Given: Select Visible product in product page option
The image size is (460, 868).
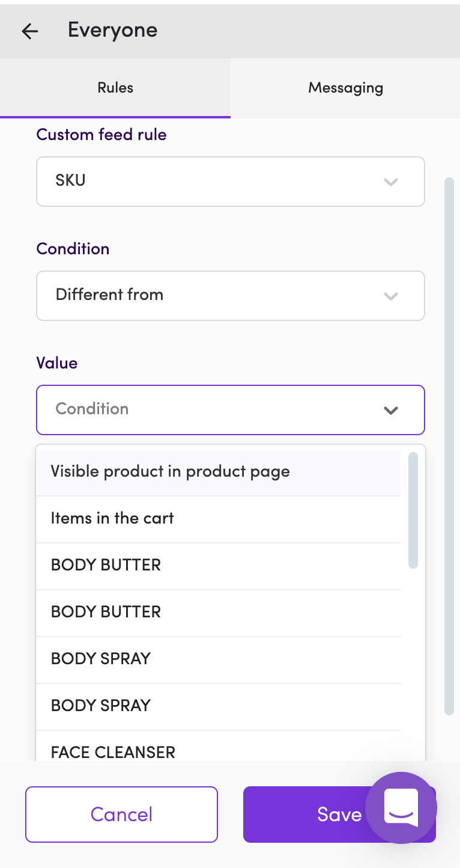Looking at the screenshot, I should 219,472.
